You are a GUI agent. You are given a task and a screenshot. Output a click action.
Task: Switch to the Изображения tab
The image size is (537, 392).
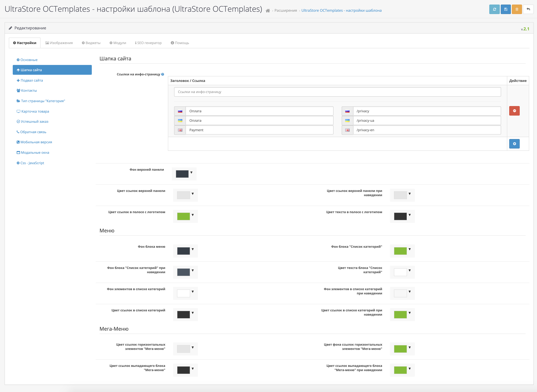(59, 43)
